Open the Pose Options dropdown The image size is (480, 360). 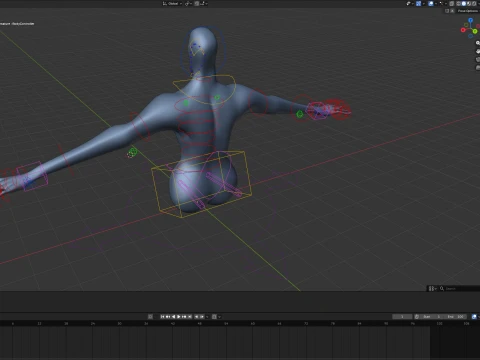468,11
